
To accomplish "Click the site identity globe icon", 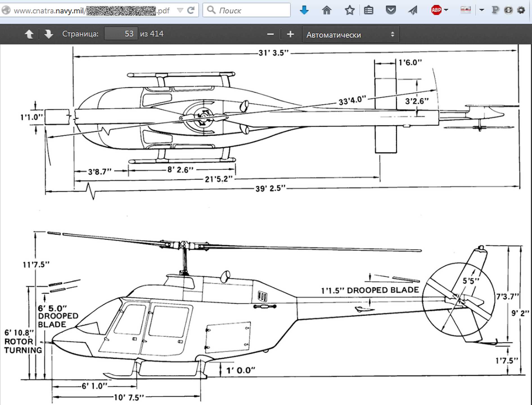I will tap(6, 10).
